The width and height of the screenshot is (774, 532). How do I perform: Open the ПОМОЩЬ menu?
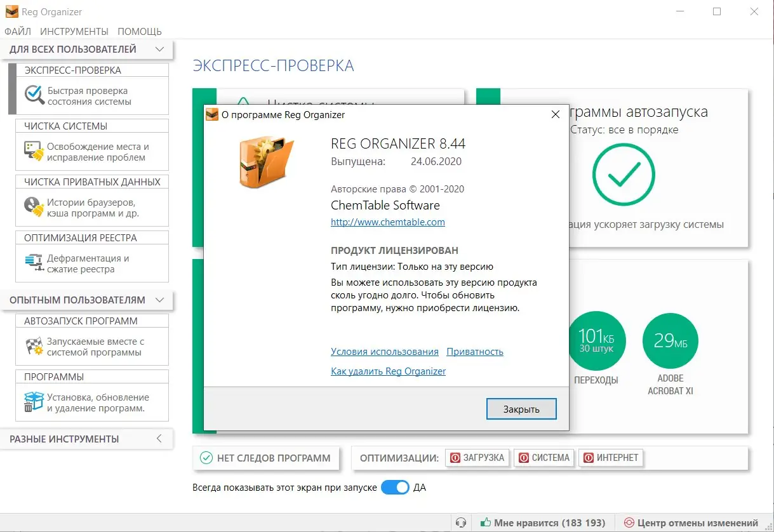[140, 31]
